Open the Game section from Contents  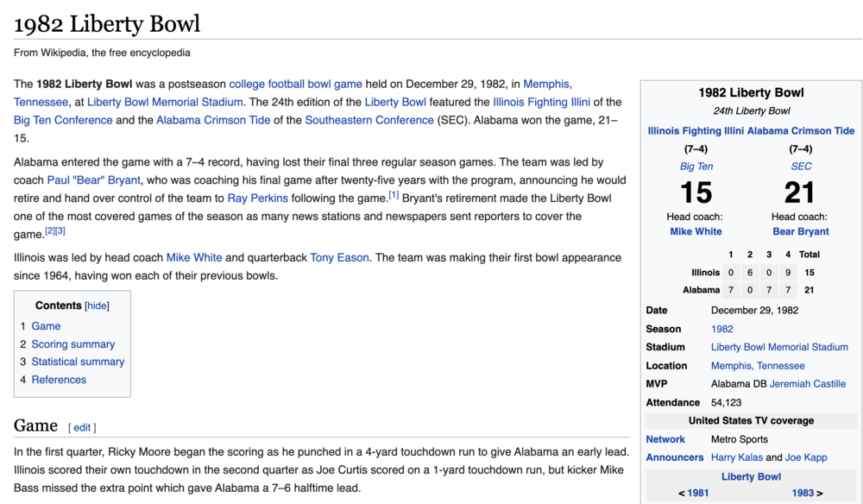(x=46, y=326)
